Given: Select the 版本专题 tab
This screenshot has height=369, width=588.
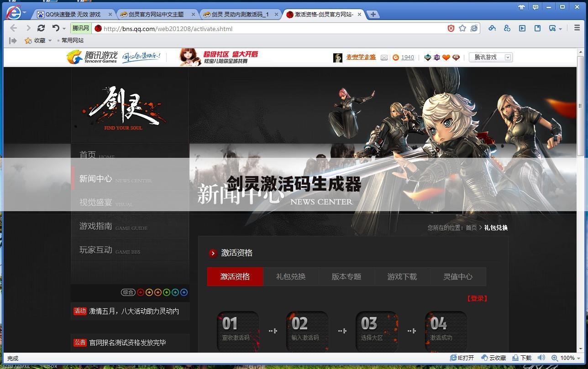Looking at the screenshot, I should [x=346, y=276].
